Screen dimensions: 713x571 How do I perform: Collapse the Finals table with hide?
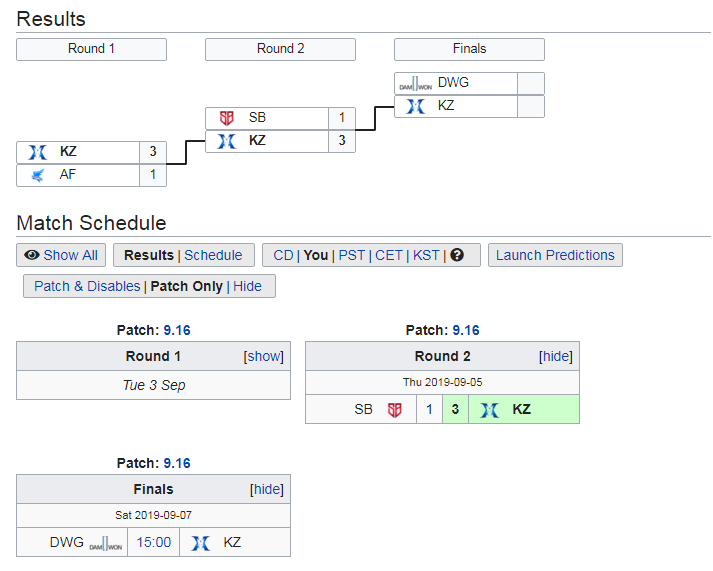pyautogui.click(x=266, y=490)
